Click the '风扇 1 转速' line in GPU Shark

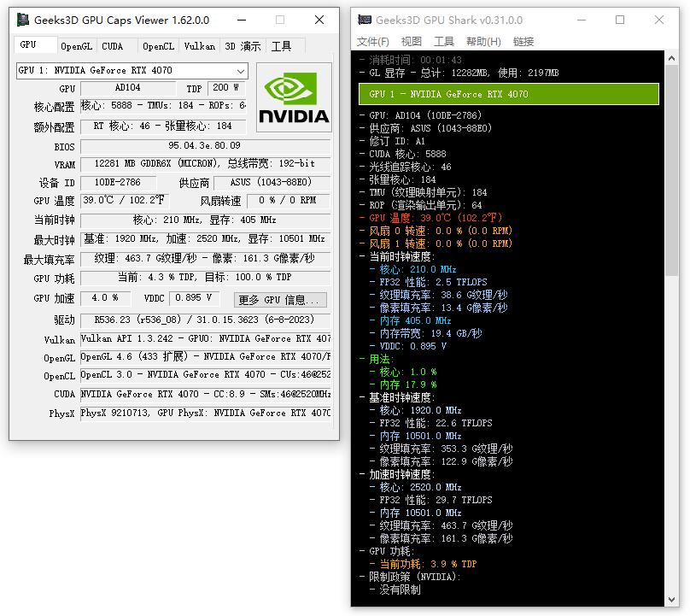(436, 244)
